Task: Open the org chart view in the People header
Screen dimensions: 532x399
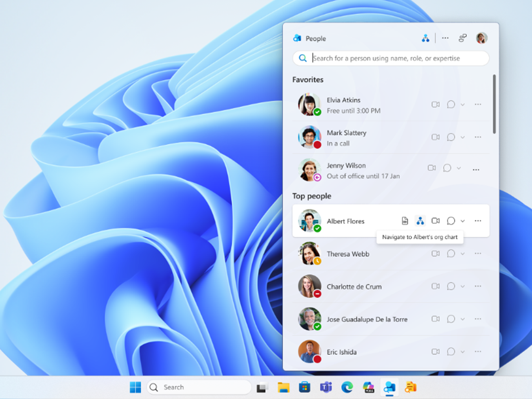Action: [426, 38]
